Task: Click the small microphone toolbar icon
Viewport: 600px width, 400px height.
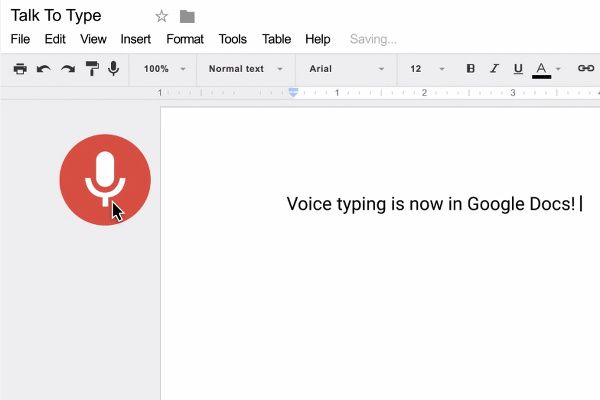Action: coord(114,69)
